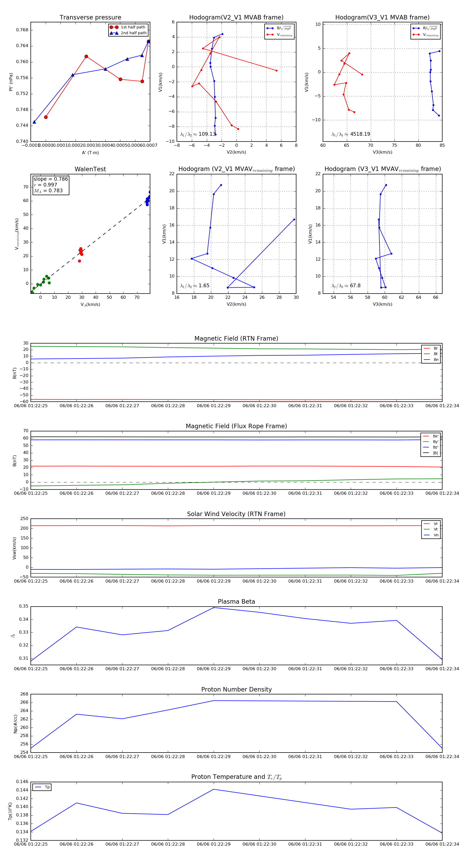This screenshot has height=868, width=473.
Task: Click the "A' (T·m)" axis label
Action: [x=90, y=153]
